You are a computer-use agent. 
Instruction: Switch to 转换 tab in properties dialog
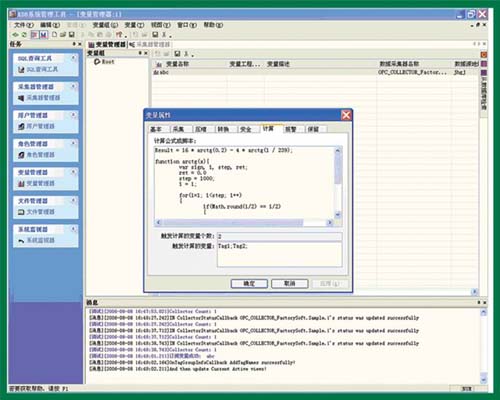223,129
